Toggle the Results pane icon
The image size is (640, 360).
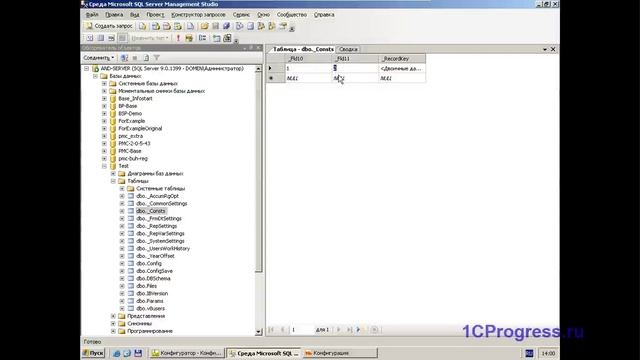coord(122,38)
